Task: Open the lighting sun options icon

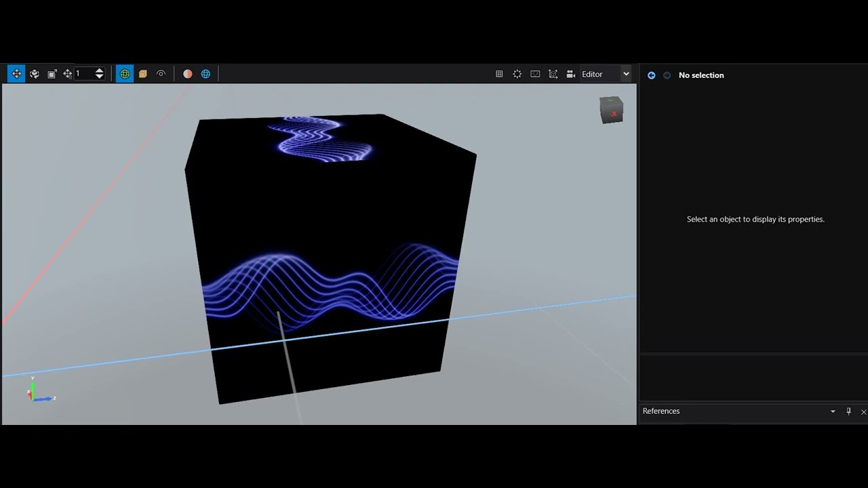Action: point(517,74)
